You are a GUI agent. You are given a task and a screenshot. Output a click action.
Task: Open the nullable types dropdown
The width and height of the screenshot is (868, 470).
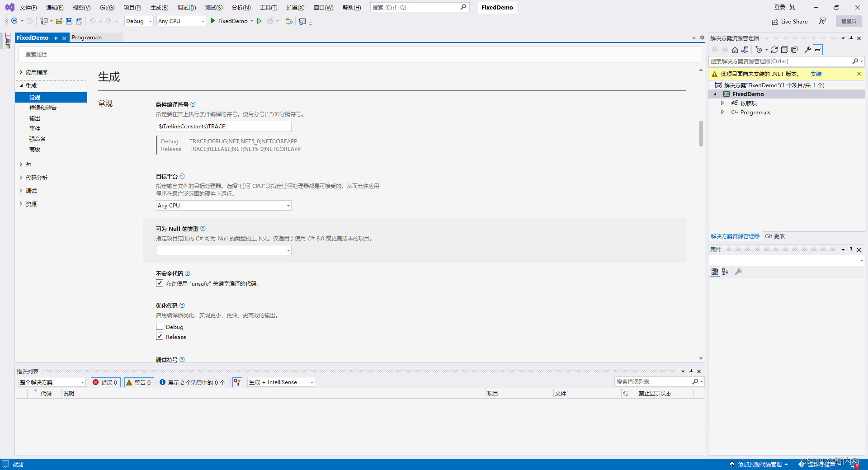coord(224,250)
